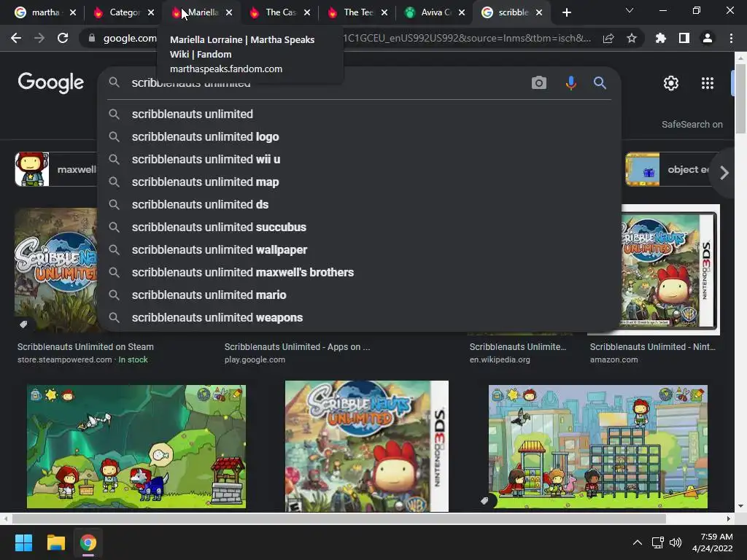Open the Chrome profile avatar

tap(708, 38)
